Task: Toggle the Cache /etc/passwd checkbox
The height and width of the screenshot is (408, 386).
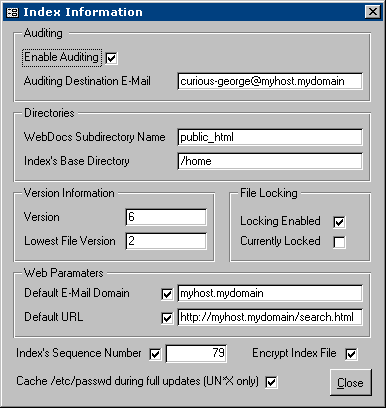Action: pyautogui.click(x=271, y=382)
